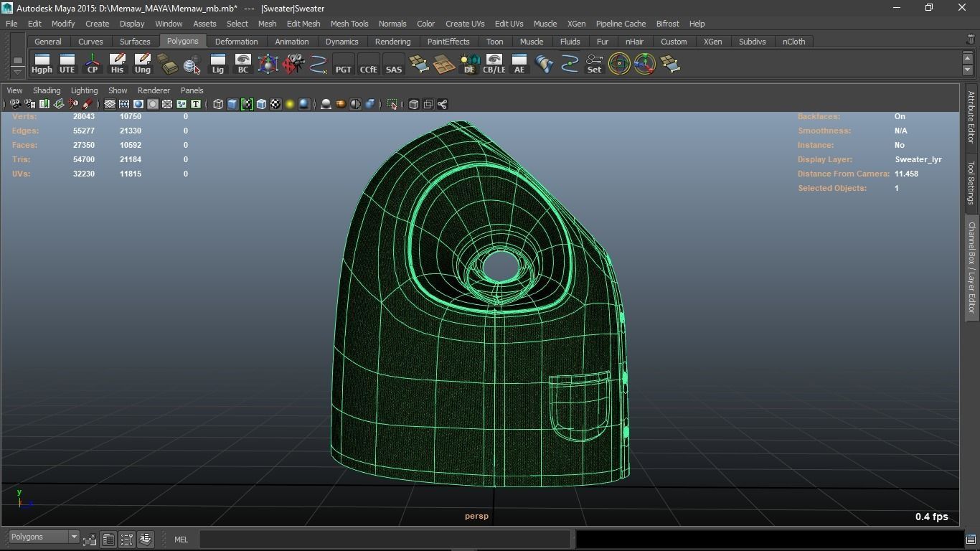Click the trash icon by the shelf tabs
Image resolution: width=980 pixels, height=551 pixels.
coord(971,39)
